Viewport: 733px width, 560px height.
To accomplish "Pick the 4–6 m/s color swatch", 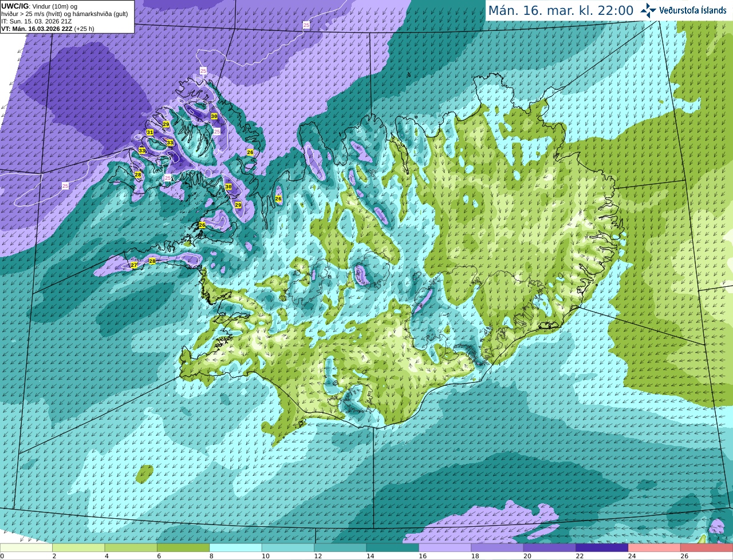I will (x=131, y=547).
